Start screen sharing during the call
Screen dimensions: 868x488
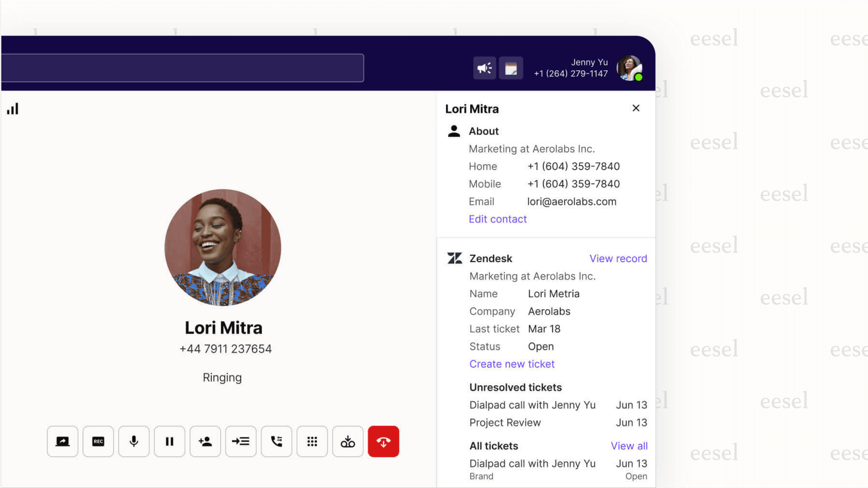pos(63,442)
